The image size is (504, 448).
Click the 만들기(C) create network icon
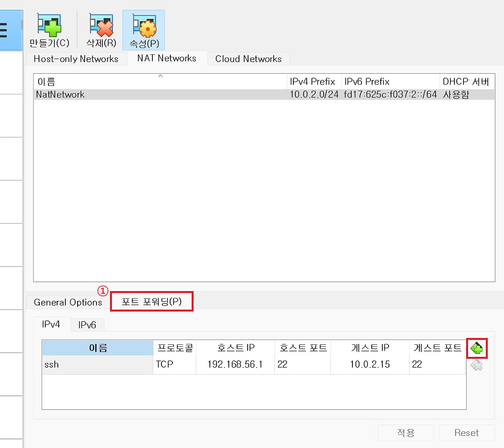pyautogui.click(x=49, y=30)
